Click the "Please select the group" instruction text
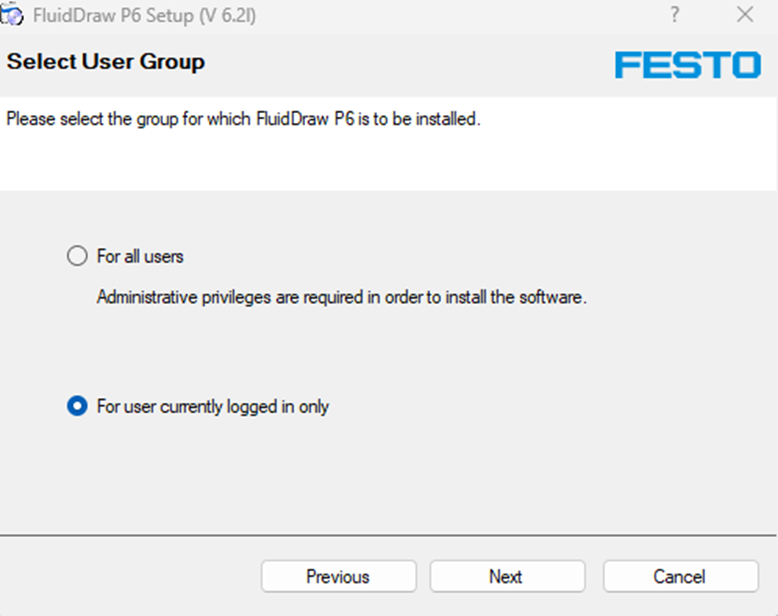778x616 pixels. [243, 119]
